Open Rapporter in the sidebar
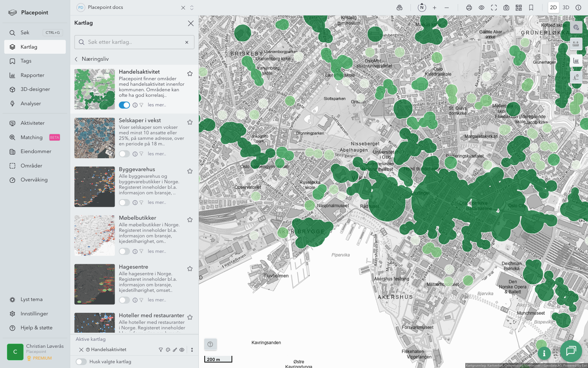 pos(32,75)
